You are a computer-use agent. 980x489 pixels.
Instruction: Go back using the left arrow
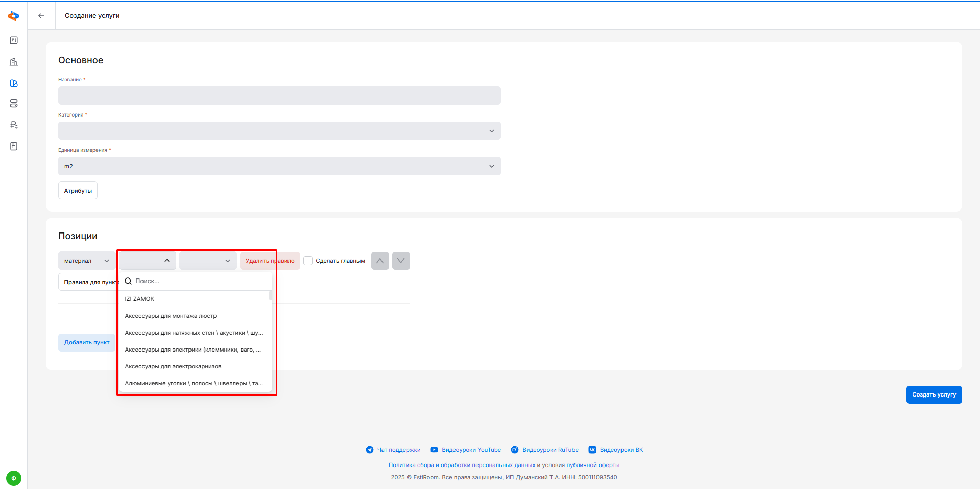(41, 16)
